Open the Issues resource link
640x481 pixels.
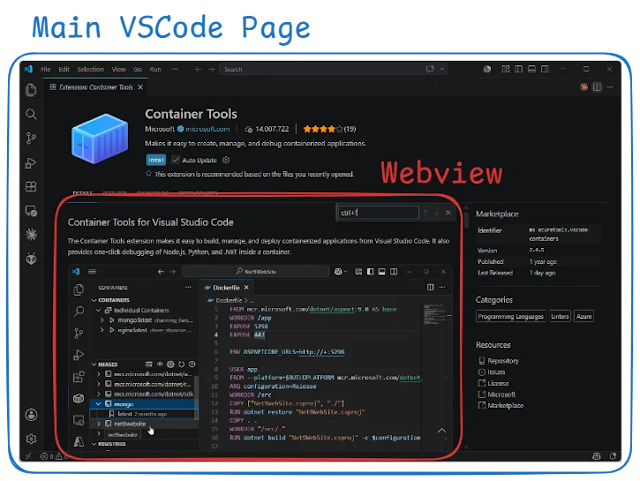point(496,372)
